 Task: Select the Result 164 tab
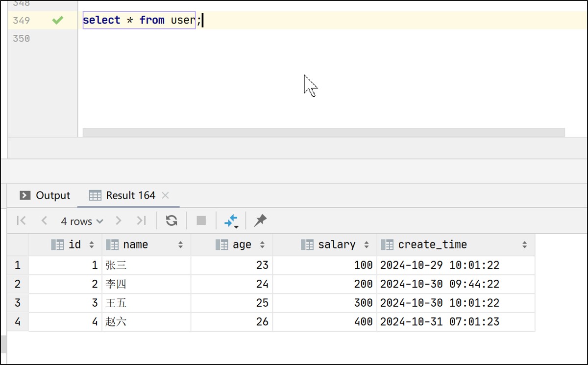[130, 195]
